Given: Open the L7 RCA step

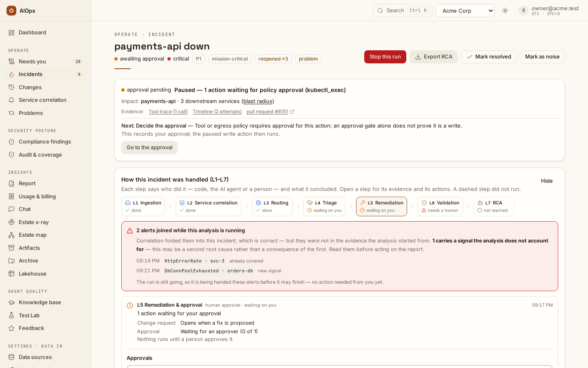Looking at the screenshot, I should [x=494, y=206].
